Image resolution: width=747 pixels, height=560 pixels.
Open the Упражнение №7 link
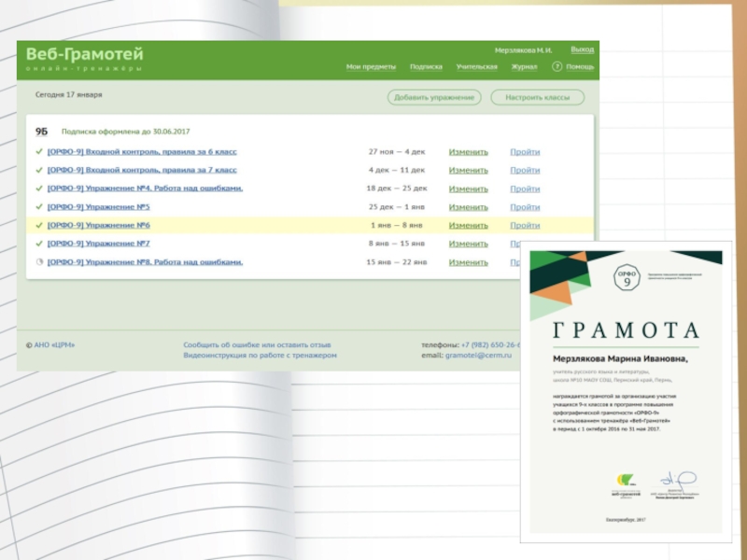[x=99, y=244]
